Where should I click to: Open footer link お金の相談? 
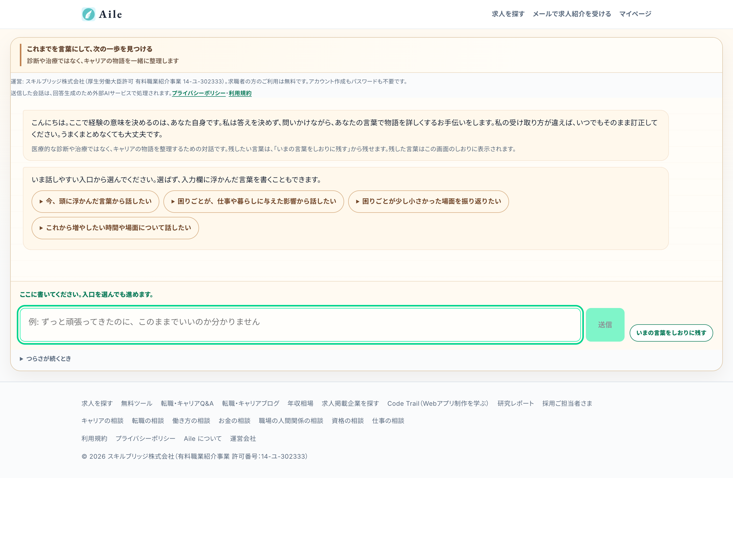234,421
